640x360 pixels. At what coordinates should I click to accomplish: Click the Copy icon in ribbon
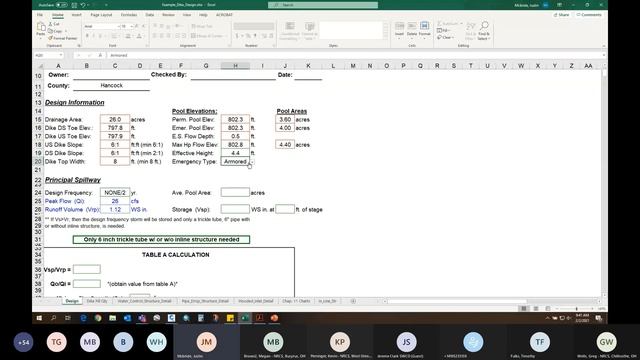pyautogui.click(x=50, y=31)
